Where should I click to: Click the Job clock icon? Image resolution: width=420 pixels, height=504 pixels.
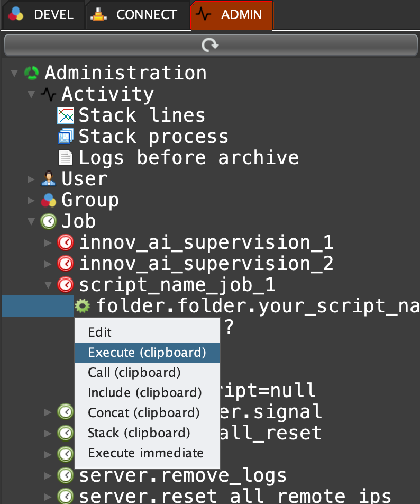tap(49, 221)
